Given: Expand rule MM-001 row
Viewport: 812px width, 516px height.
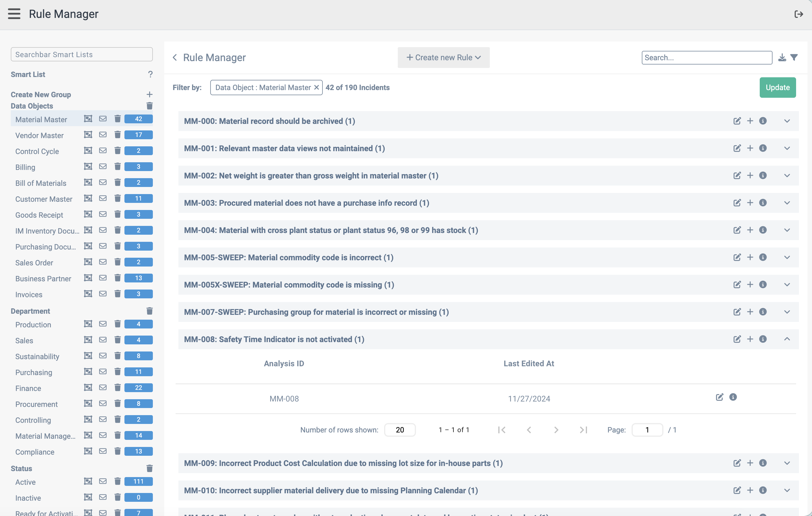Looking at the screenshot, I should click(787, 148).
